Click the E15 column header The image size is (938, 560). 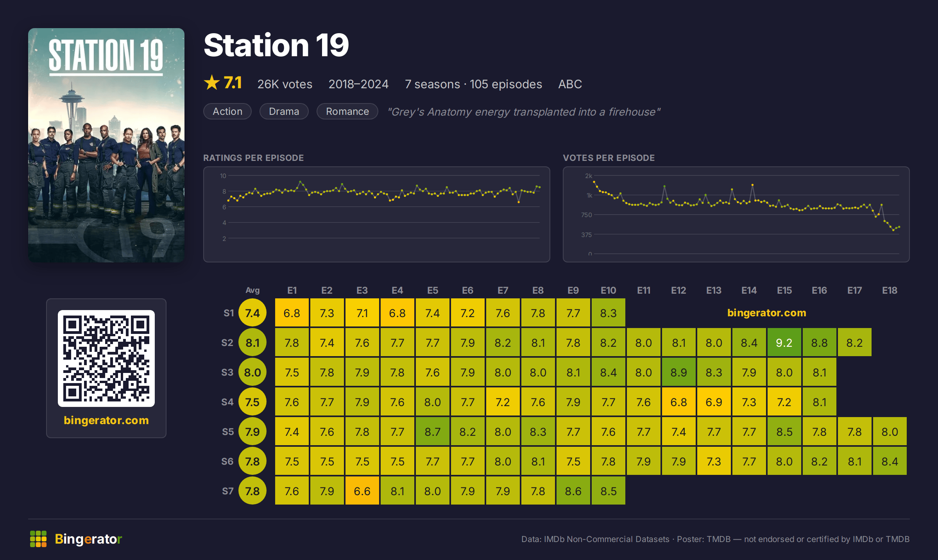784,291
